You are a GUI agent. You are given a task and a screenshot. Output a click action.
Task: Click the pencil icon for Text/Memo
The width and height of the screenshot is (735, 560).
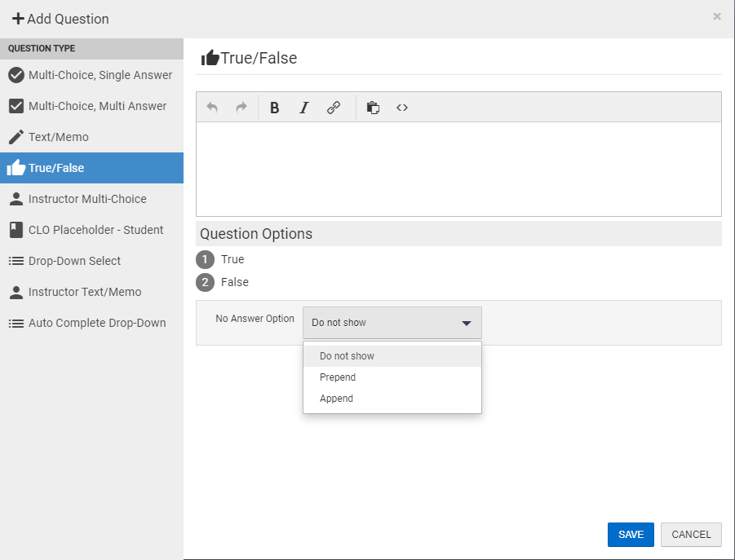pos(16,137)
